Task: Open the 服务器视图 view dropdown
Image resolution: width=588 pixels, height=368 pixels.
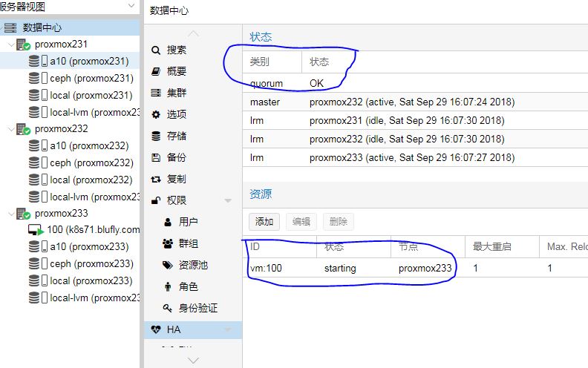Action: (x=131, y=6)
